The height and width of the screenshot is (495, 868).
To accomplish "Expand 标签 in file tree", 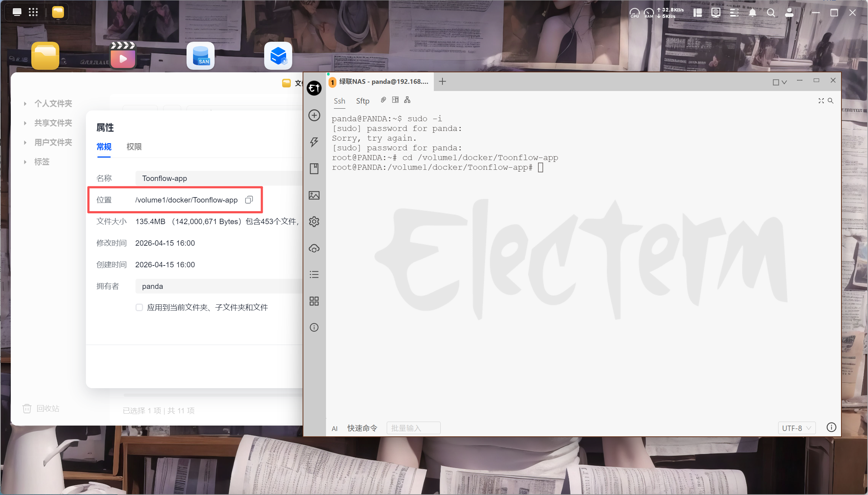I will [25, 162].
